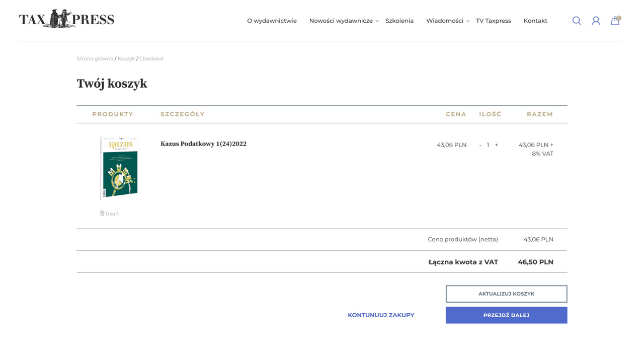Open the Wiadomości menu item
This screenshot has height=351, width=644.
(x=445, y=21)
